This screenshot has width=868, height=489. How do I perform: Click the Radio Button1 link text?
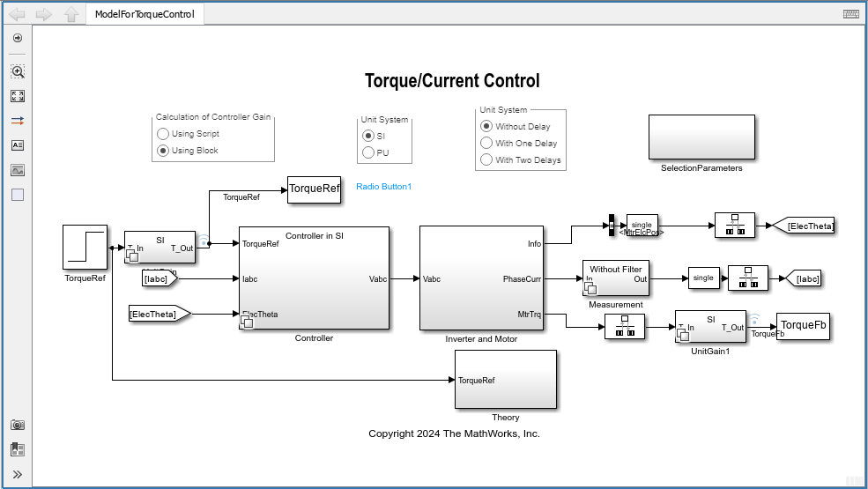383,187
